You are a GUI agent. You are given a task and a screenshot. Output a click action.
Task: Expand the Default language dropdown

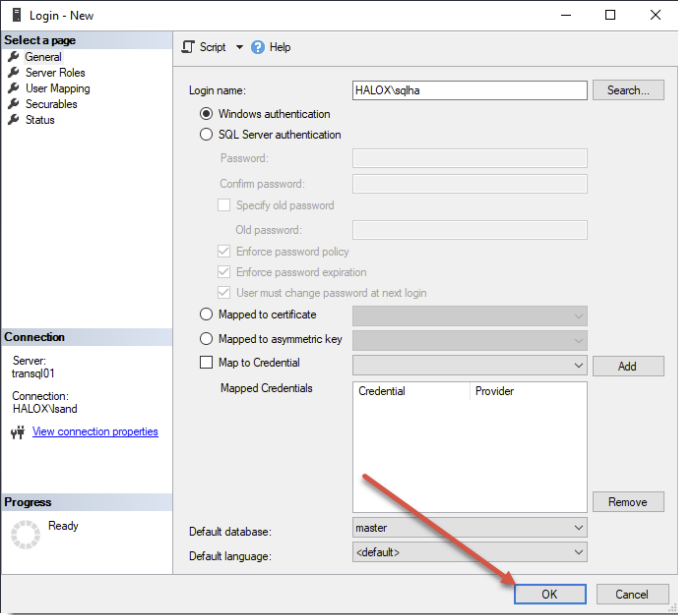coord(470,552)
